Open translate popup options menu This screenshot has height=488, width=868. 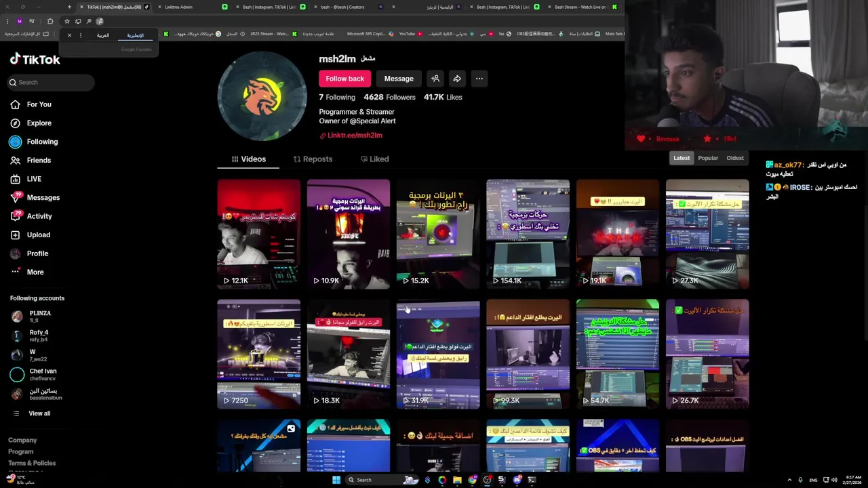point(80,35)
